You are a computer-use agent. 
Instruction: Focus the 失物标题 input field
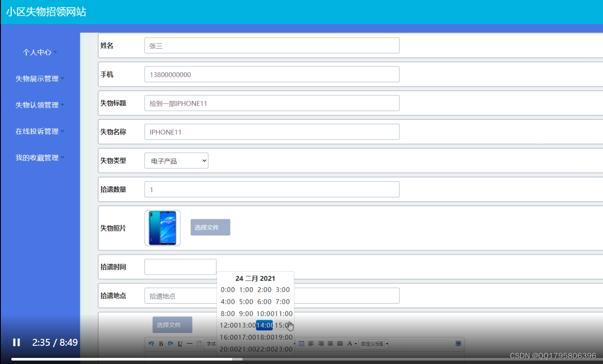click(x=272, y=103)
